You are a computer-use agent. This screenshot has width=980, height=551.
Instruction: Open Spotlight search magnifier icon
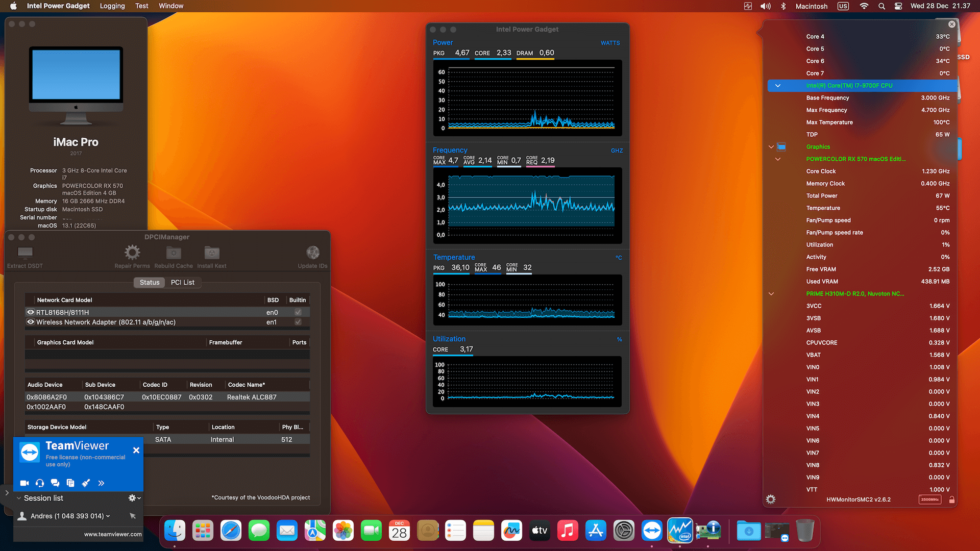click(x=881, y=6)
